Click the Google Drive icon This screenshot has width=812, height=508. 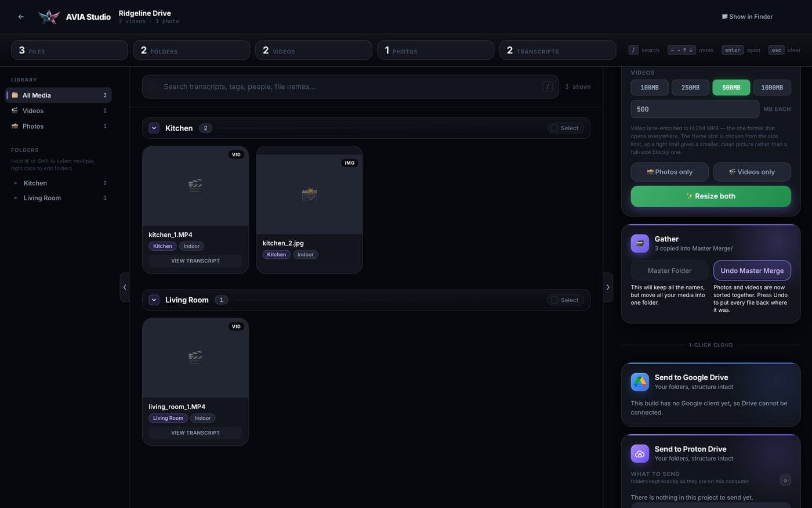(x=640, y=382)
